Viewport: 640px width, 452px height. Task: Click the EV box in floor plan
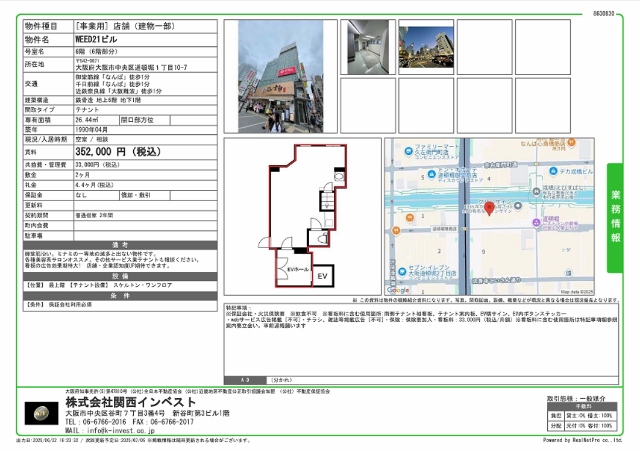[x=322, y=275]
